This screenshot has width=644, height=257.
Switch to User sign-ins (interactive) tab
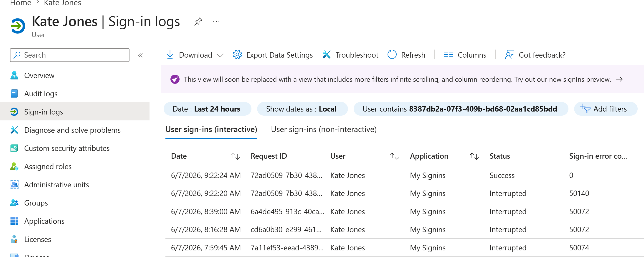(x=211, y=130)
